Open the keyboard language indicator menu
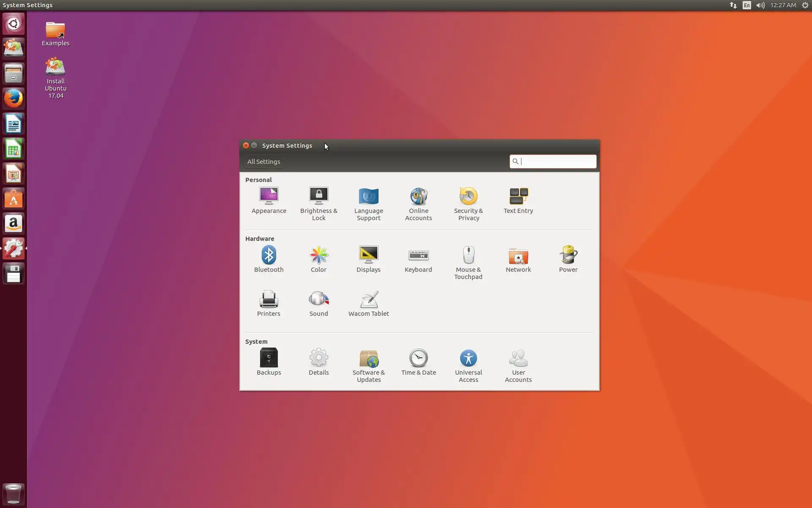The width and height of the screenshot is (812, 508). (746, 5)
